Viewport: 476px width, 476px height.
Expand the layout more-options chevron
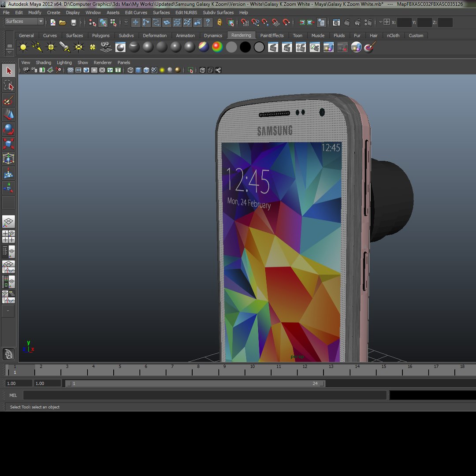[x=8, y=312]
